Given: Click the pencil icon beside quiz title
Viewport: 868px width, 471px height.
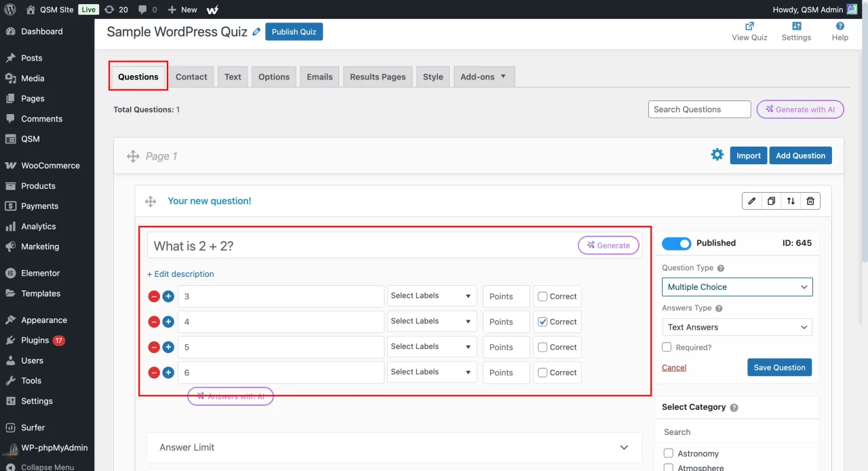Looking at the screenshot, I should point(256,32).
